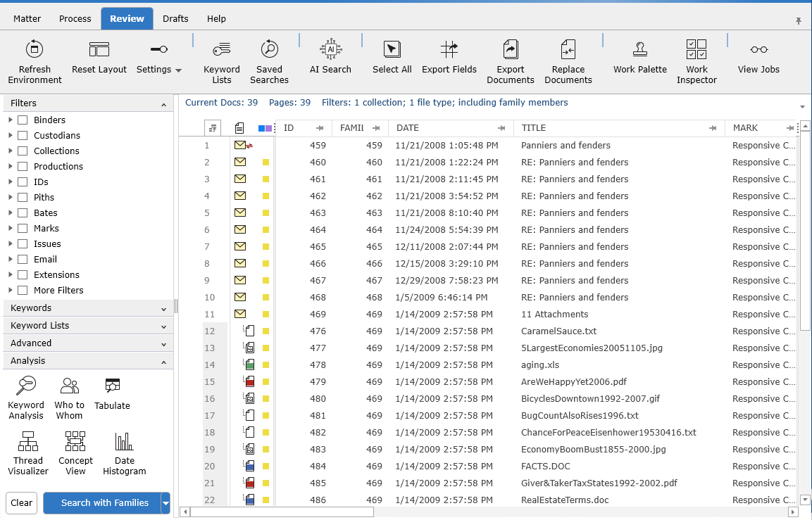Image resolution: width=812 pixels, height=520 pixels.
Task: Click the Select All icon
Action: pos(392,50)
